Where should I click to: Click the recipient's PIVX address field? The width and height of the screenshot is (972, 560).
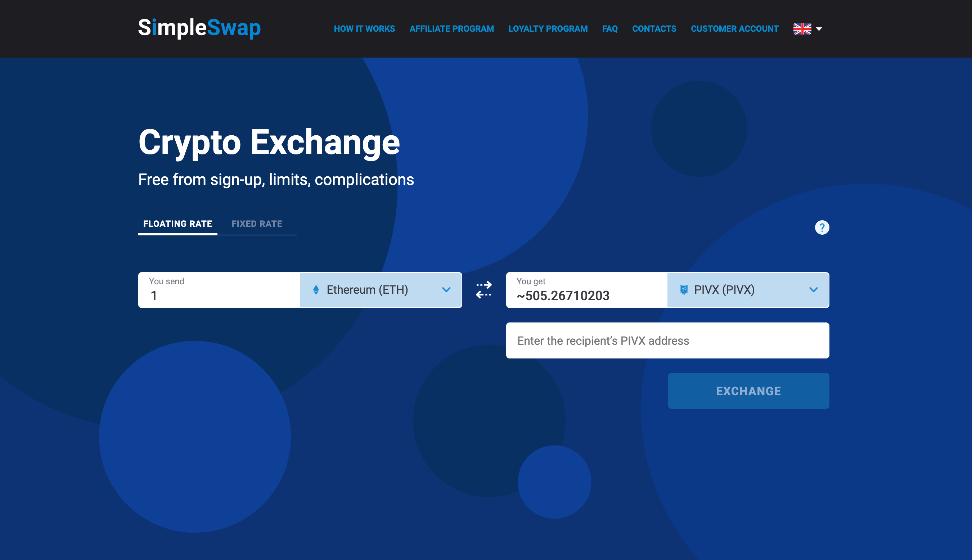click(x=667, y=341)
